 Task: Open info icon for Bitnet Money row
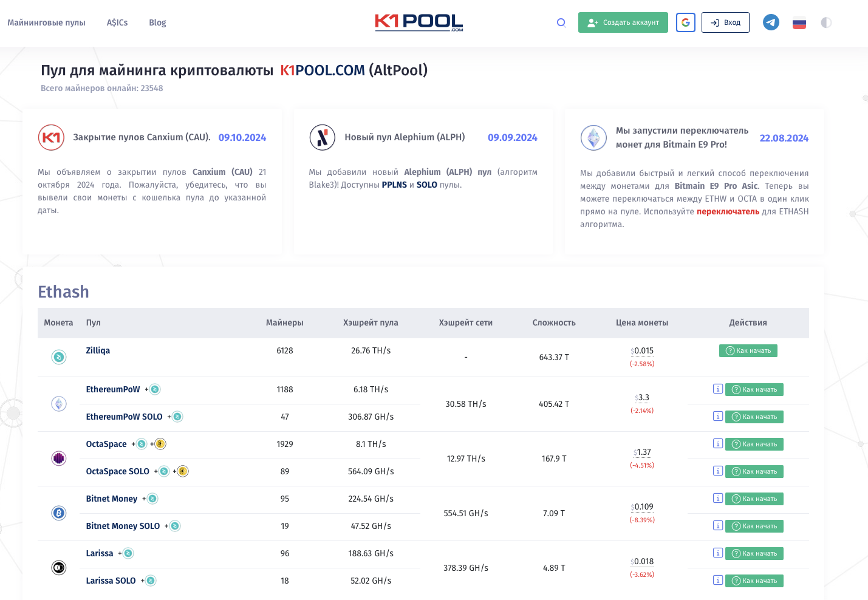(x=718, y=498)
